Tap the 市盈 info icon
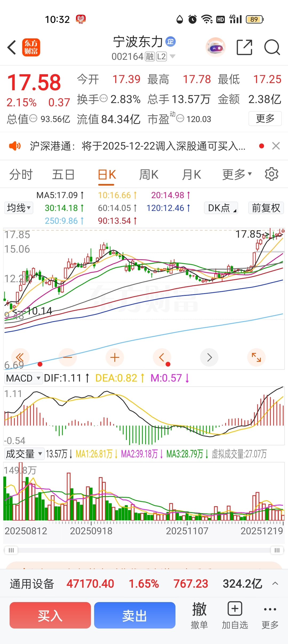 click(180, 118)
